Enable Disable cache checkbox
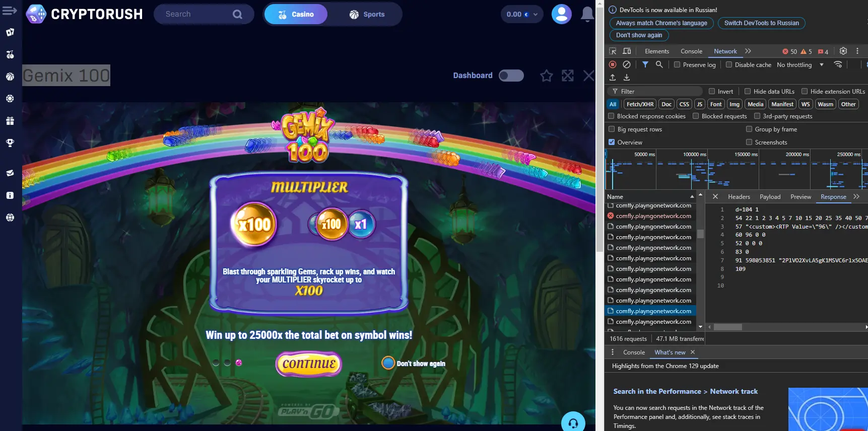This screenshot has width=868, height=431. pyautogui.click(x=729, y=64)
